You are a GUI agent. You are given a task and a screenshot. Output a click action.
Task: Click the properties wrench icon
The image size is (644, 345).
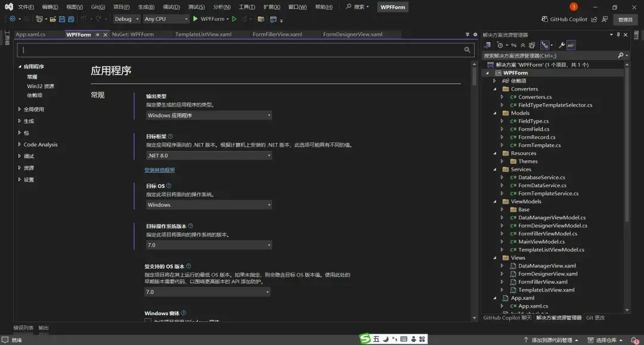click(562, 45)
